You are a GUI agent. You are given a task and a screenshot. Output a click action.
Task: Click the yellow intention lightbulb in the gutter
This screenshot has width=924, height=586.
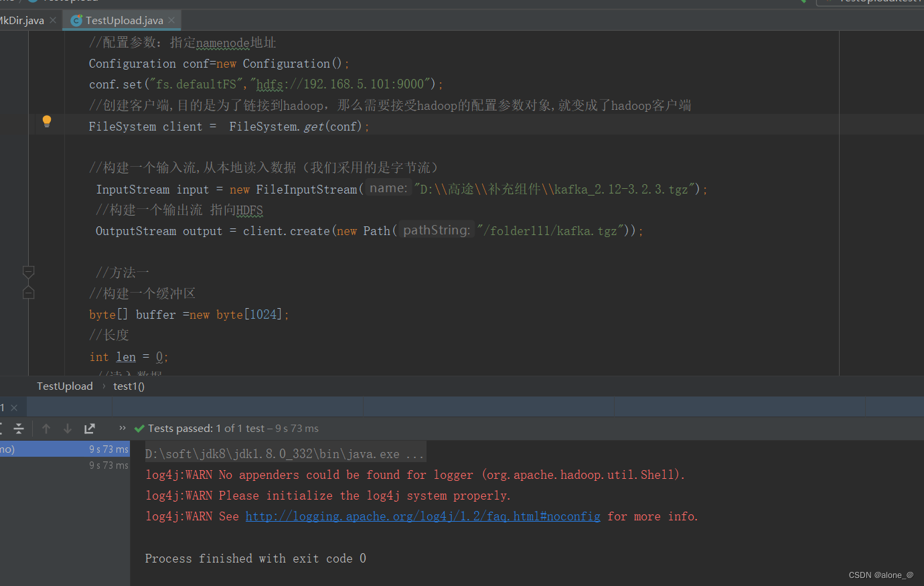[x=47, y=121]
